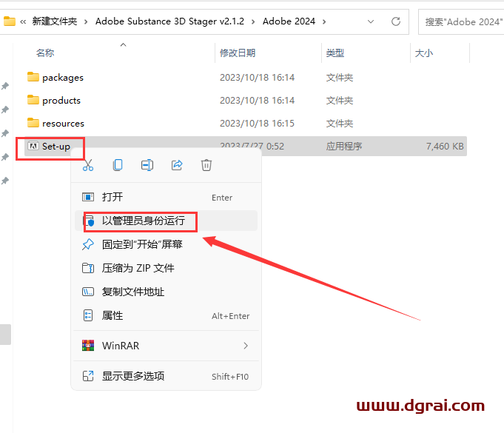
Task: Click the 7,460 KB size cell
Action: [x=445, y=147]
